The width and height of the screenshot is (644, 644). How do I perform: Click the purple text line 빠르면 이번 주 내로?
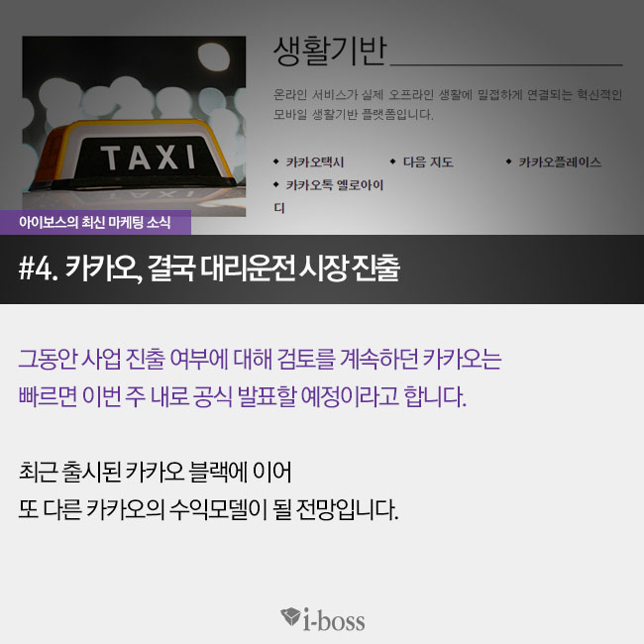(243, 396)
